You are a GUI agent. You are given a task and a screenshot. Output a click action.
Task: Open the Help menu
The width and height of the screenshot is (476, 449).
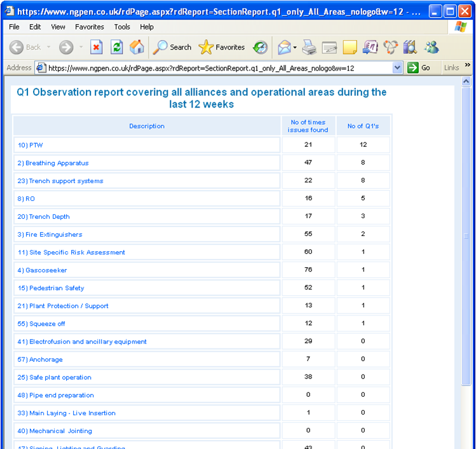[147, 27]
